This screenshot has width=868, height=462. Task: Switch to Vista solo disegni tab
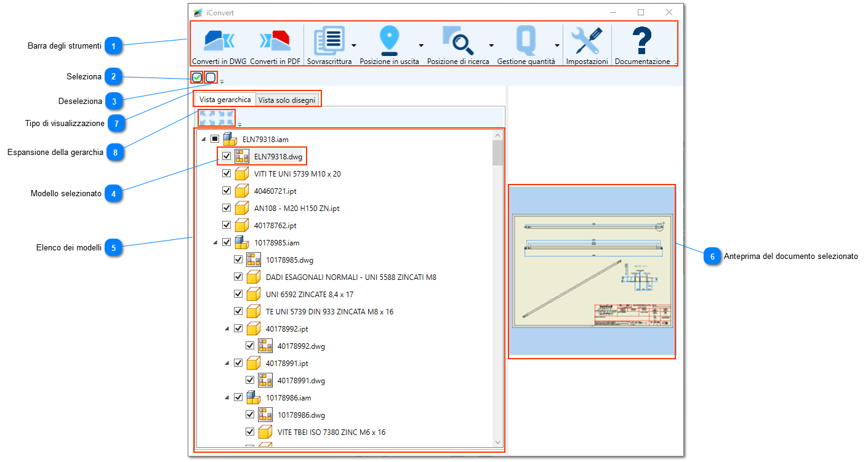click(287, 100)
